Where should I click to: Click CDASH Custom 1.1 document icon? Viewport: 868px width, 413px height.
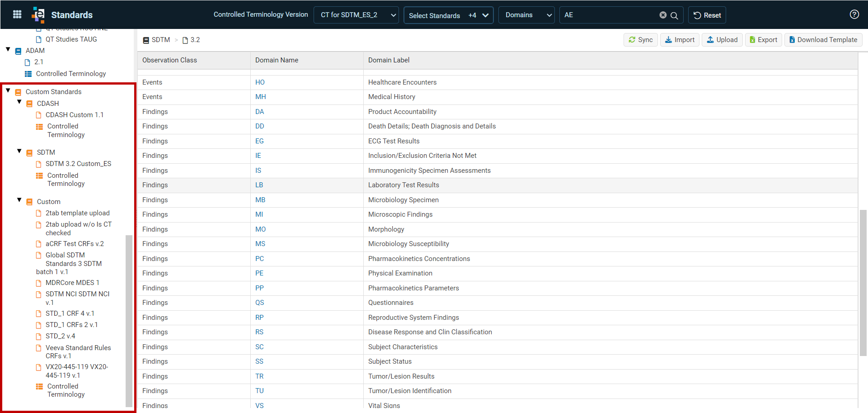[x=39, y=115]
